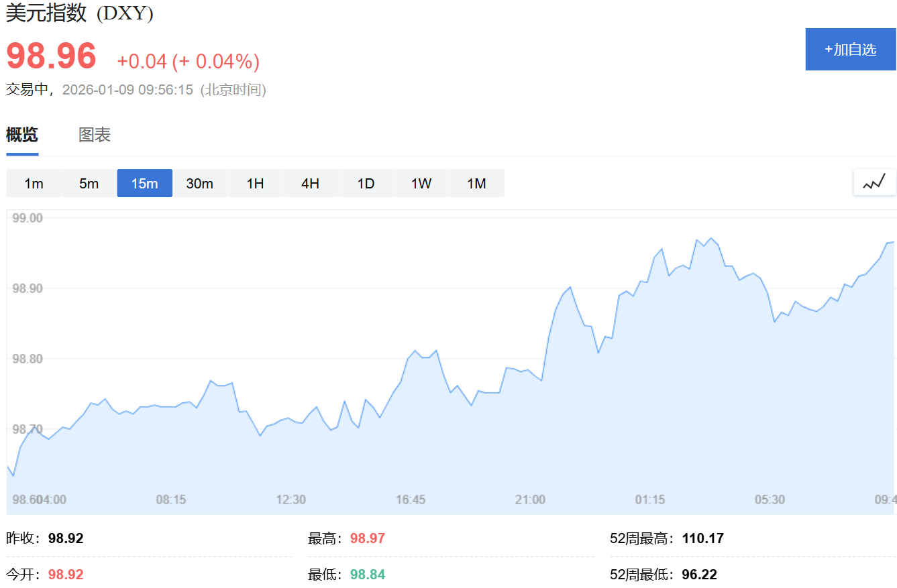Switch to the 图表 tab
Viewport: 897px width, 588px height.
click(95, 135)
